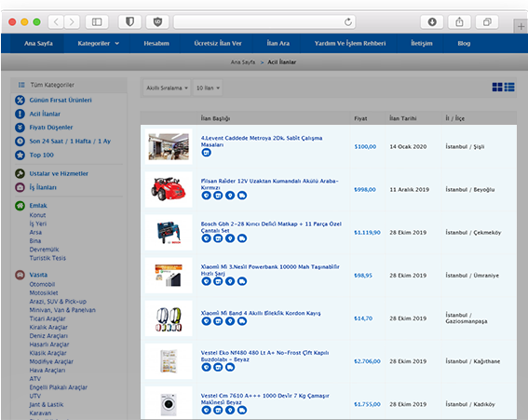Screen dimensions: 528x420
Task: Click the Safari sidebar toggle button
Action: pyautogui.click(x=97, y=22)
